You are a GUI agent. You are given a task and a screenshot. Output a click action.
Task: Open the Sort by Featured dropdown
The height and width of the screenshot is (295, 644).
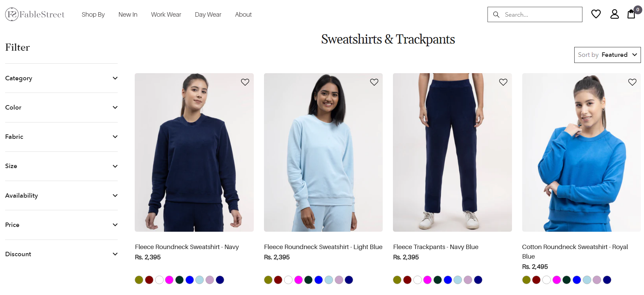[x=607, y=55]
